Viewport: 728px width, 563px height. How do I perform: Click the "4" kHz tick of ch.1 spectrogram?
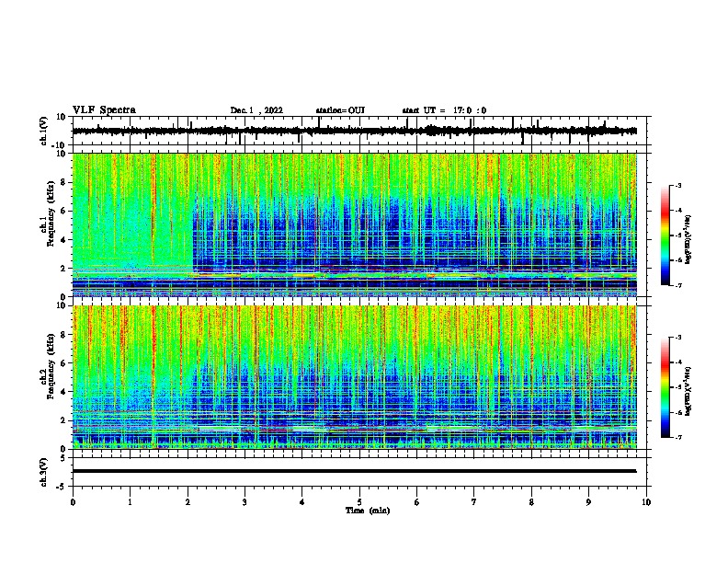point(64,240)
